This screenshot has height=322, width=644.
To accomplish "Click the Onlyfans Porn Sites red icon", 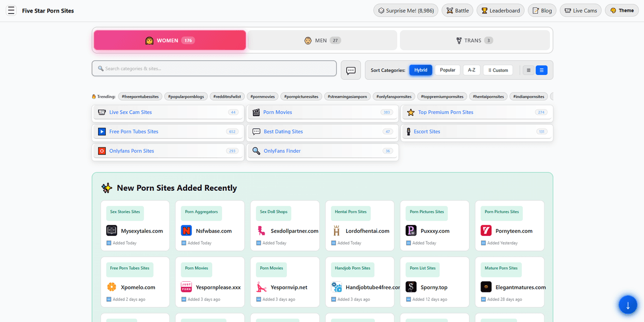I will [102, 150].
